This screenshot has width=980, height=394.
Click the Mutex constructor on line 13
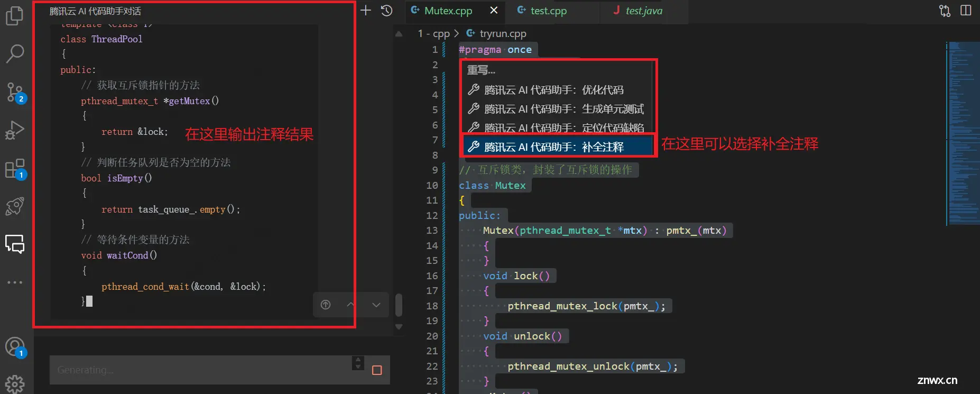pos(605,231)
